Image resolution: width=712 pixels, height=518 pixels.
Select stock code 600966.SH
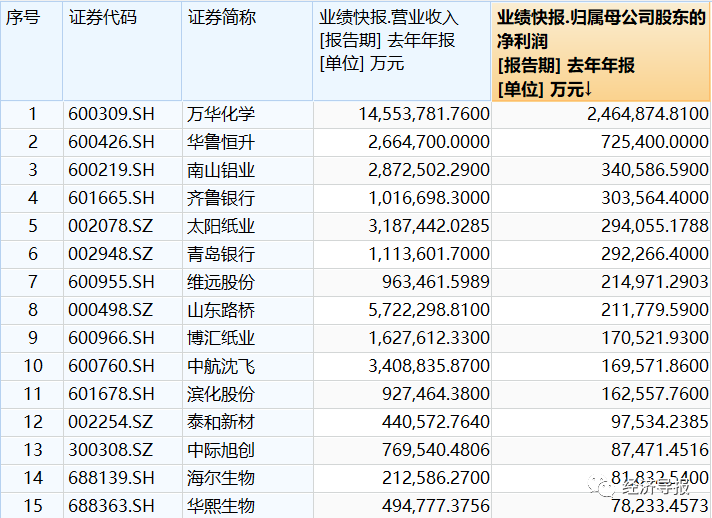pyautogui.click(x=111, y=338)
